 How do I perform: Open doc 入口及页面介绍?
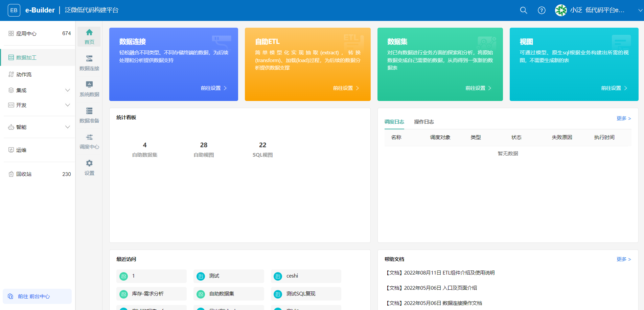click(431, 288)
